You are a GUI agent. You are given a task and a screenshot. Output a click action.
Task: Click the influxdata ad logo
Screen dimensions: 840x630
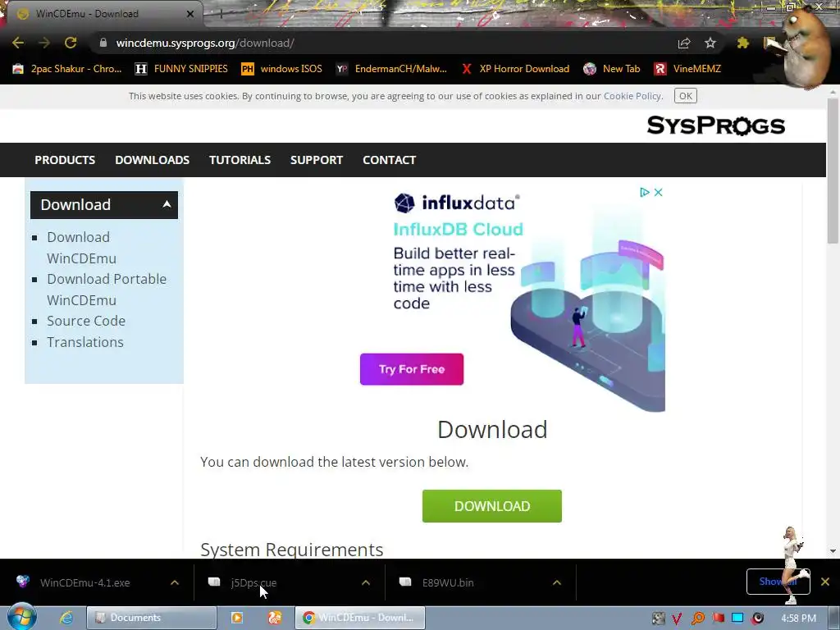(x=457, y=203)
